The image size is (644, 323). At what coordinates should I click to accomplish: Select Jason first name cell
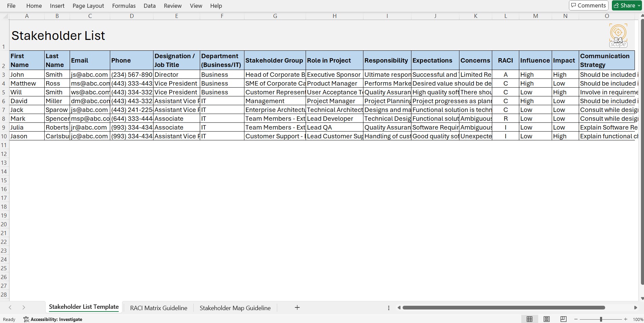tap(27, 136)
